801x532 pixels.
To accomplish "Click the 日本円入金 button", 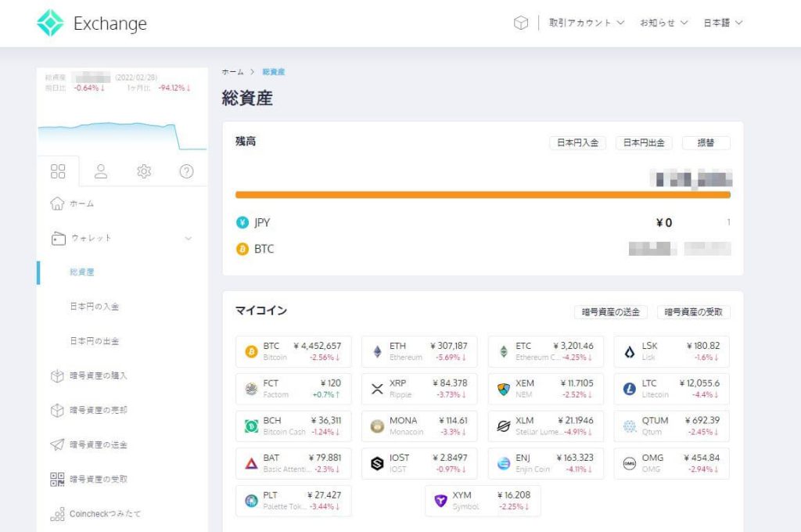I will click(x=578, y=142).
